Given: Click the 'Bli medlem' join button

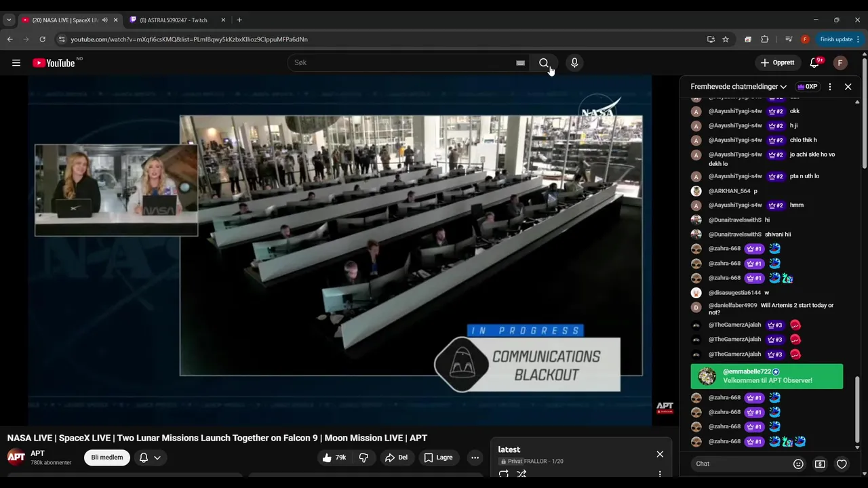Looking at the screenshot, I should click(107, 457).
